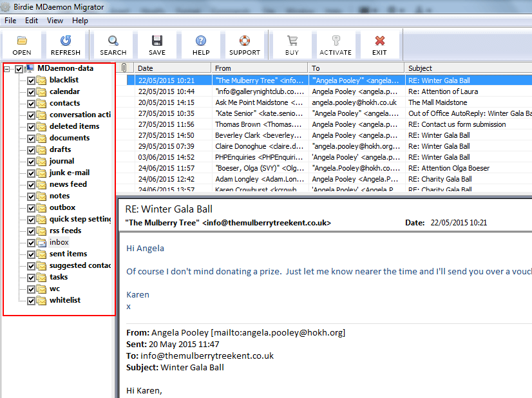The height and width of the screenshot is (398, 532).
Task: Sort emails by Date column header
Action: (173, 68)
